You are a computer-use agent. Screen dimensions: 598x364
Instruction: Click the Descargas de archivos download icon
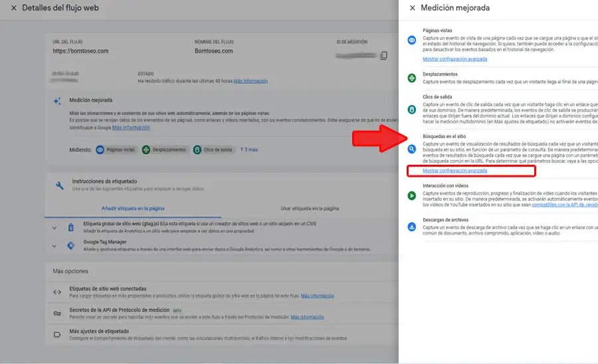point(412,227)
